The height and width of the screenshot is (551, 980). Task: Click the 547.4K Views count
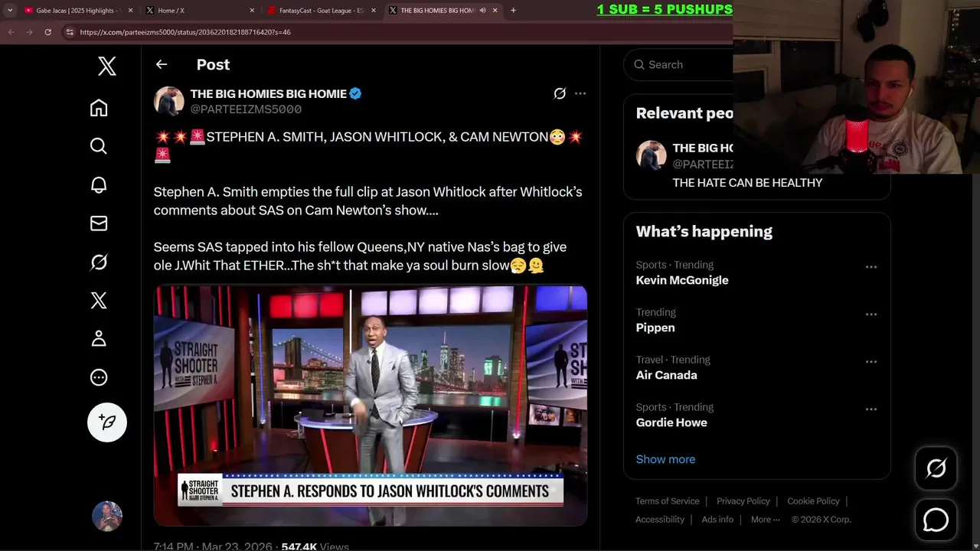pyautogui.click(x=315, y=546)
